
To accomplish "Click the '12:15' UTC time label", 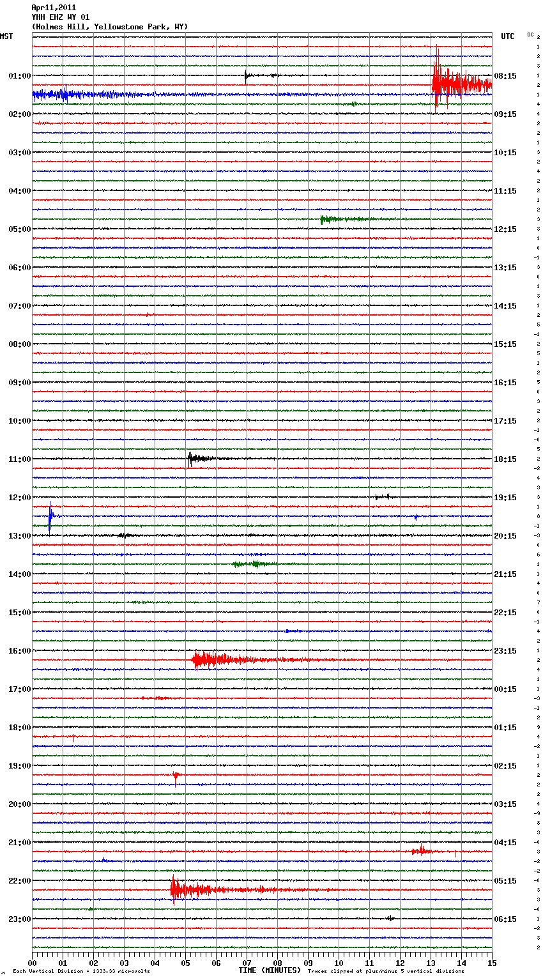I will tap(505, 229).
